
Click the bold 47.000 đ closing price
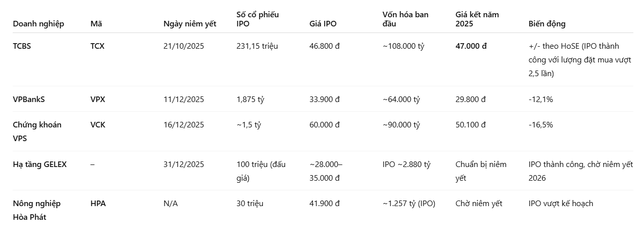click(471, 46)
